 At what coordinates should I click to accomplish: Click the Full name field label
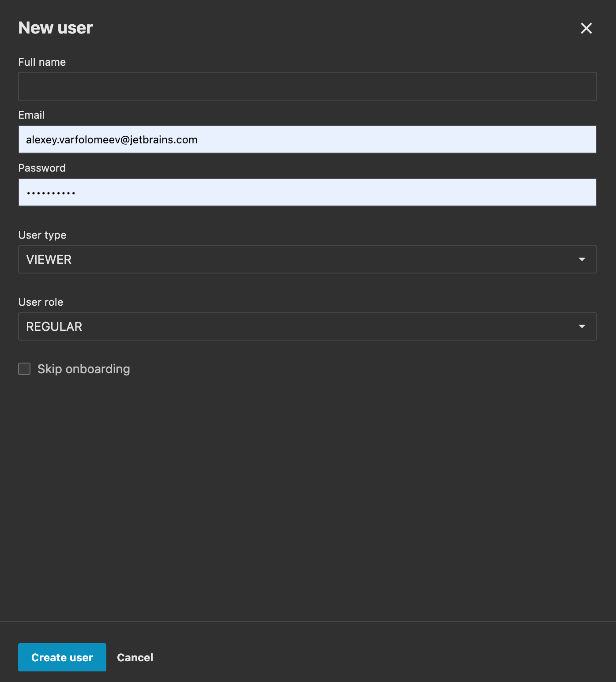click(x=42, y=62)
